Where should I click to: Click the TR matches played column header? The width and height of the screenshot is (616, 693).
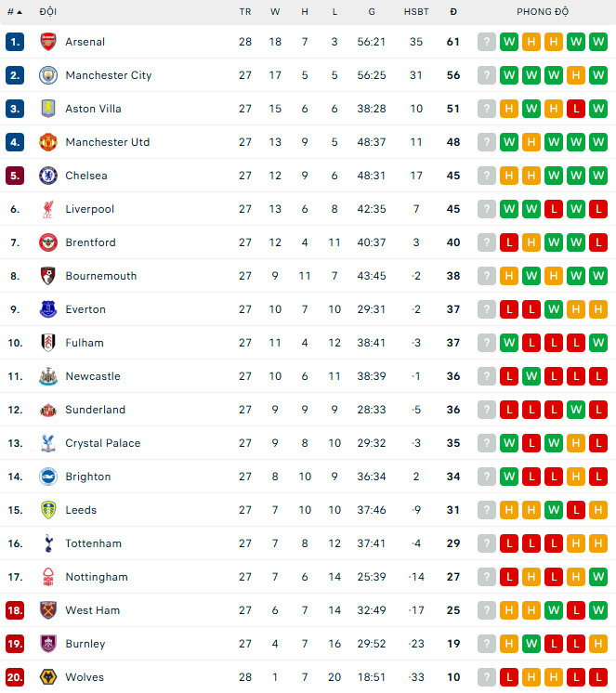[245, 12]
